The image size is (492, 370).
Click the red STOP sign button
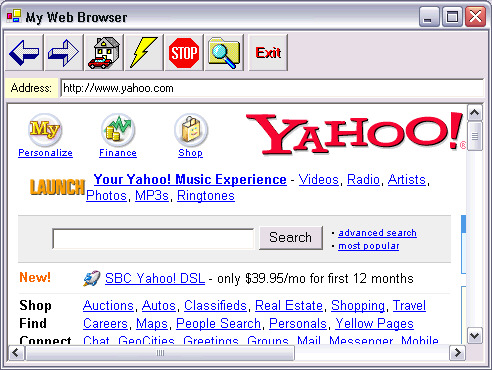pyautogui.click(x=184, y=52)
